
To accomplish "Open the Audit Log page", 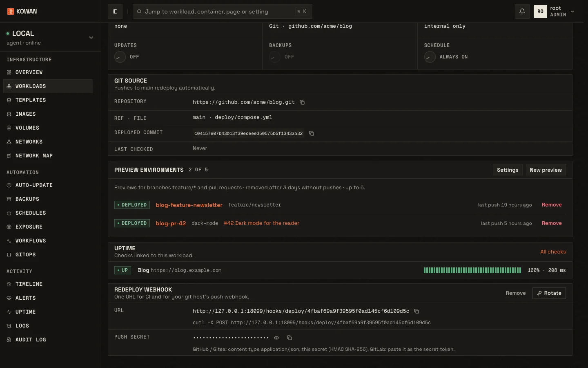I will click(48, 340).
